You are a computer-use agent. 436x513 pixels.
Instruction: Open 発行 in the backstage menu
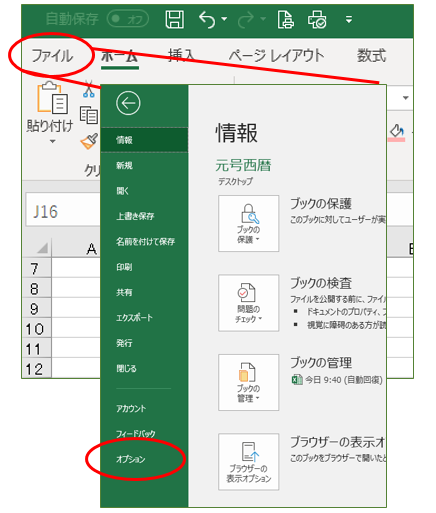point(144,343)
